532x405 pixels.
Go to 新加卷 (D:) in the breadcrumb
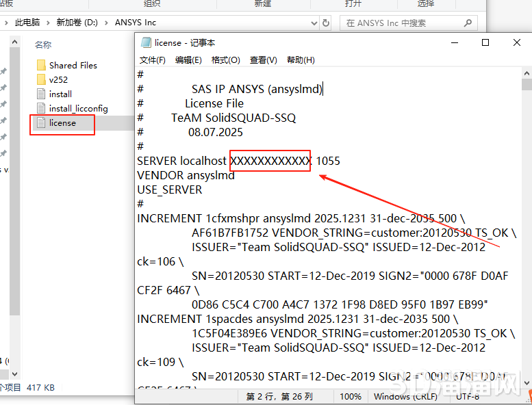click(77, 23)
